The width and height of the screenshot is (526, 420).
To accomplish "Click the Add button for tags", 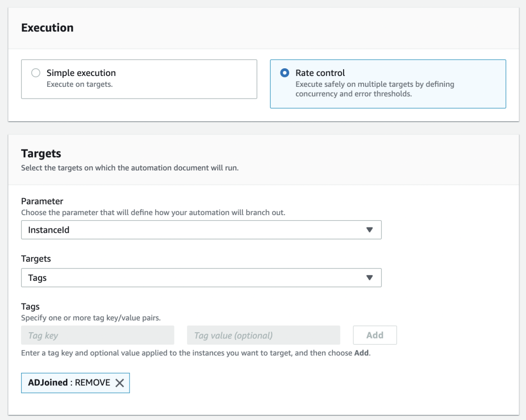I will pos(374,335).
